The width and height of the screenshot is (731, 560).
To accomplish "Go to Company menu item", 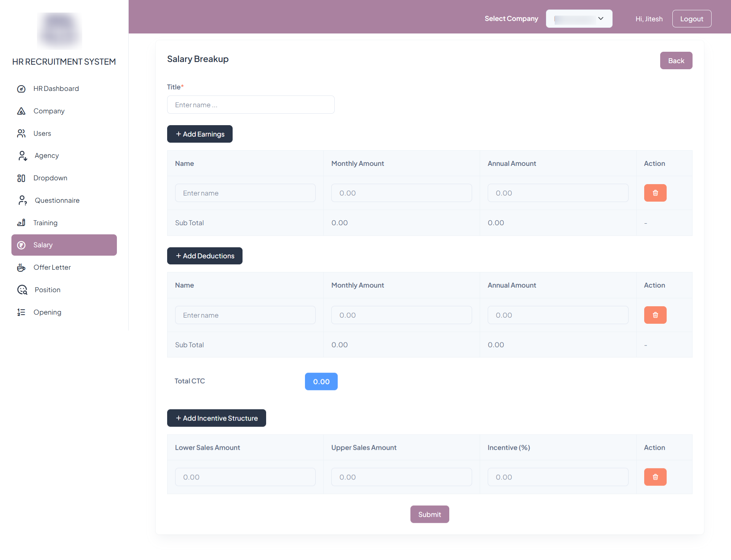I will pyautogui.click(x=64, y=111).
